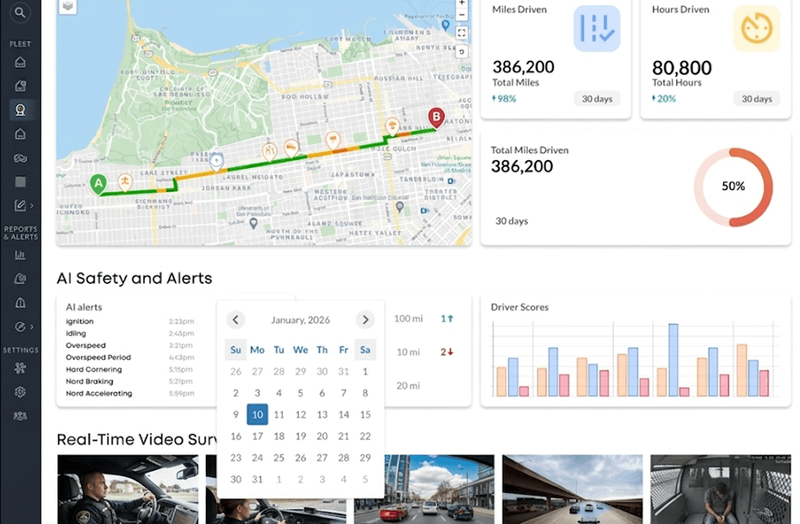Click the Miles Driven checklist icon
Screen dimensions: 800x524
click(x=596, y=29)
